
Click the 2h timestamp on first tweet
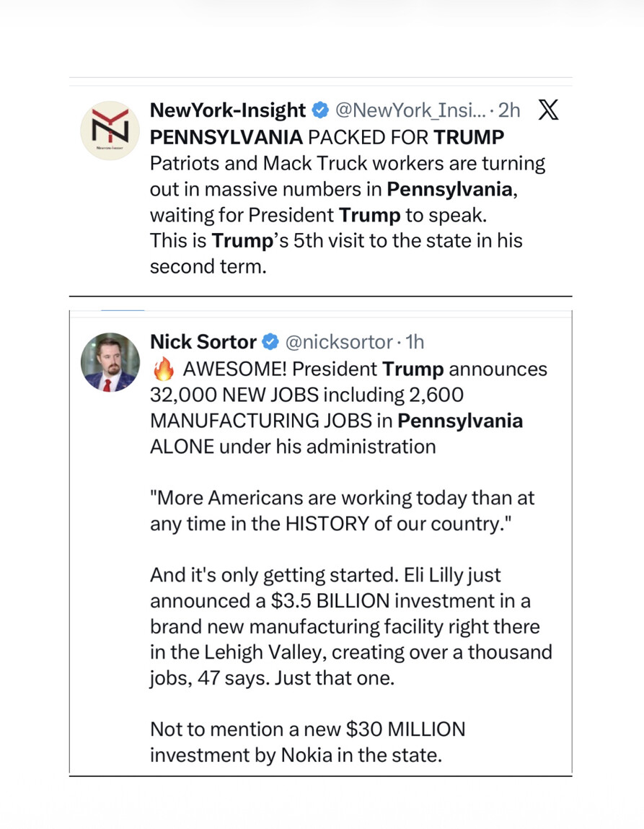click(x=509, y=110)
